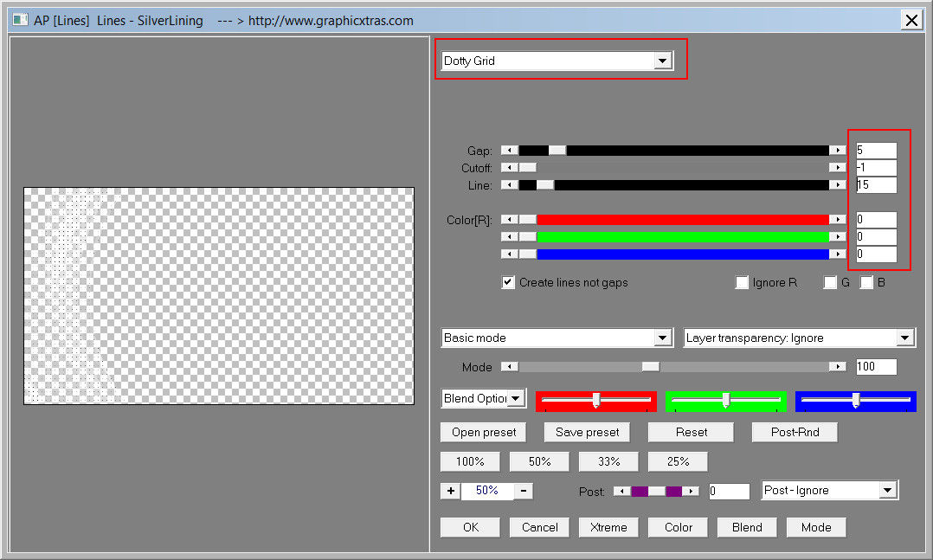
Task: Click the Cutoff slider right arrow
Action: 837,168
